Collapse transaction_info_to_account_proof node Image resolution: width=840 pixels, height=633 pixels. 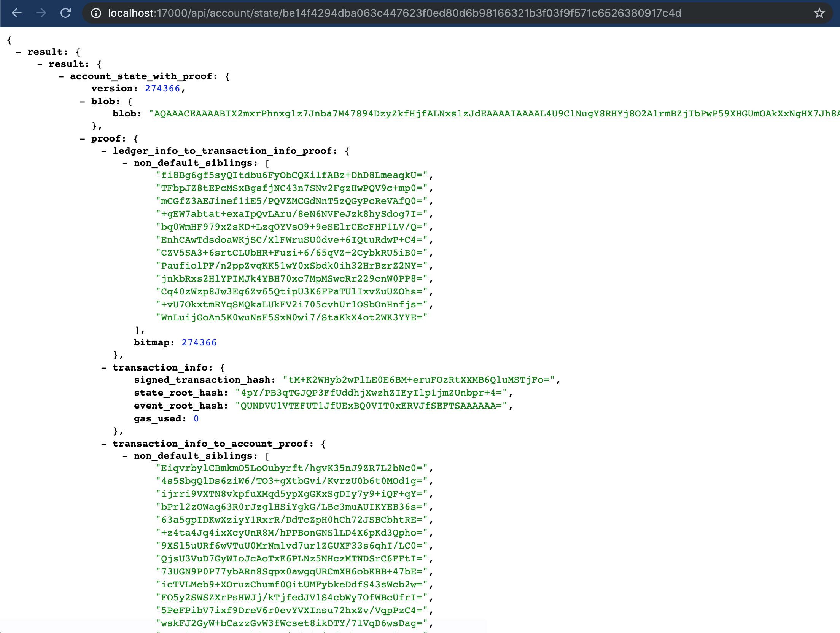point(104,444)
